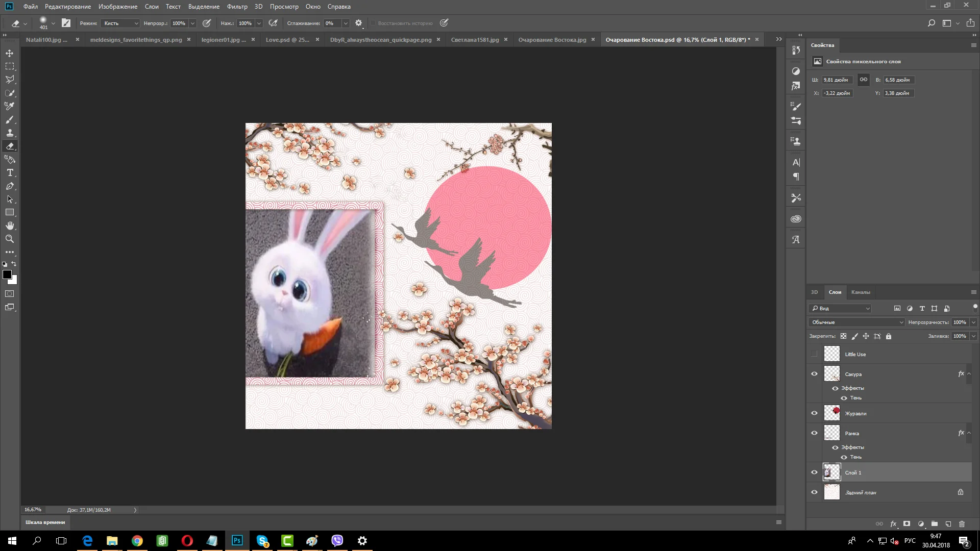The width and height of the screenshot is (980, 551).
Task: Collapse the Сакура layer effects
Action: tap(969, 374)
